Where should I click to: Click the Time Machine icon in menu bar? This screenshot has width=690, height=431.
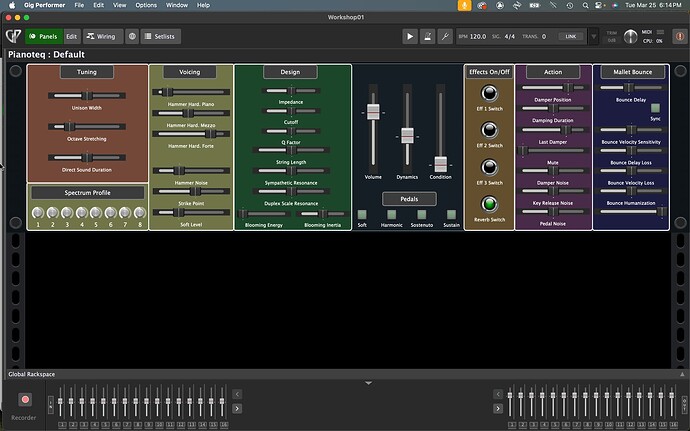570,5
